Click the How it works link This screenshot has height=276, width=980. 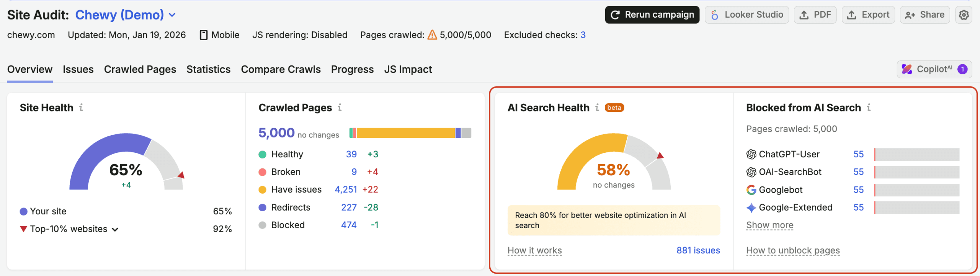534,250
